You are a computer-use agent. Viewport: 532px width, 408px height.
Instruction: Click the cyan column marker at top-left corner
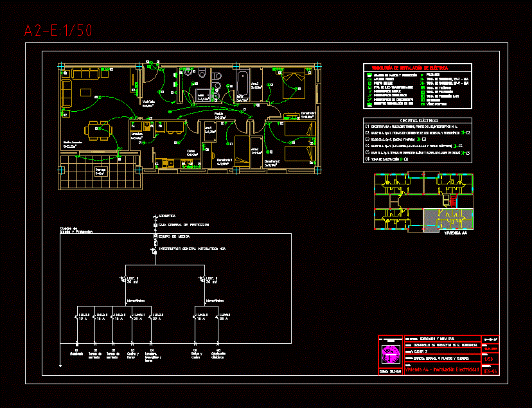coord(61,66)
